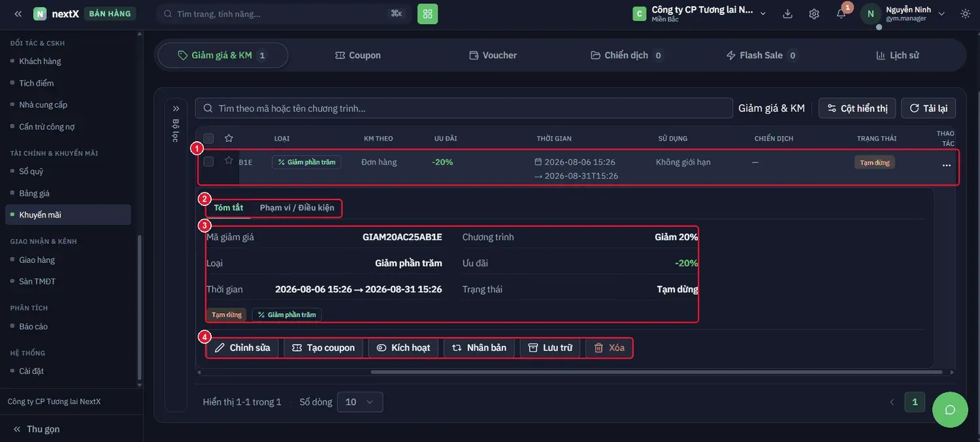Open Báo cáo in the sidebar
The width and height of the screenshot is (980, 442).
33,326
